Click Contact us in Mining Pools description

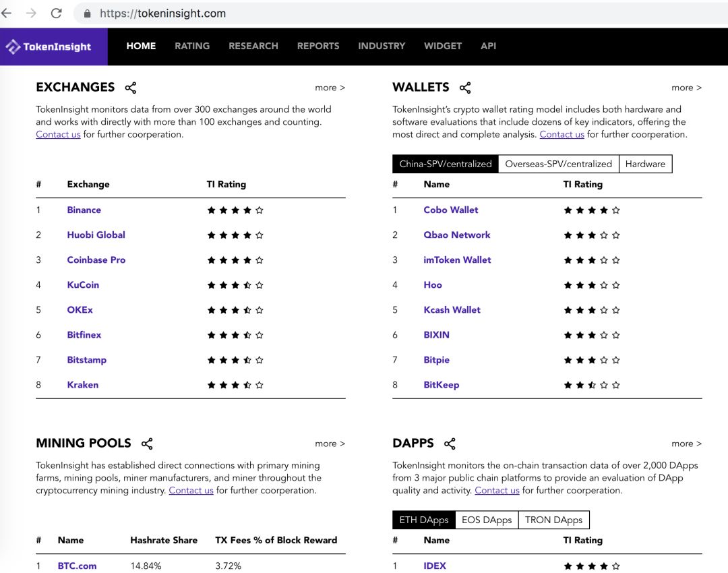(191, 490)
